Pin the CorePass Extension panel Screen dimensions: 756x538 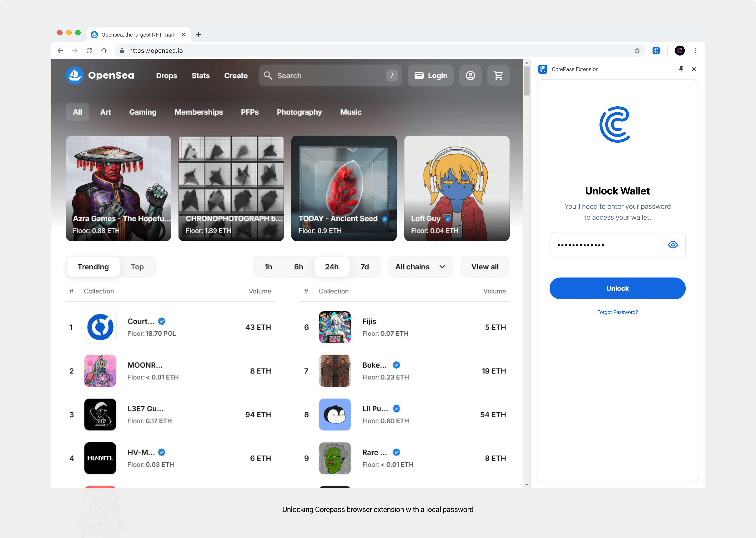tap(681, 69)
